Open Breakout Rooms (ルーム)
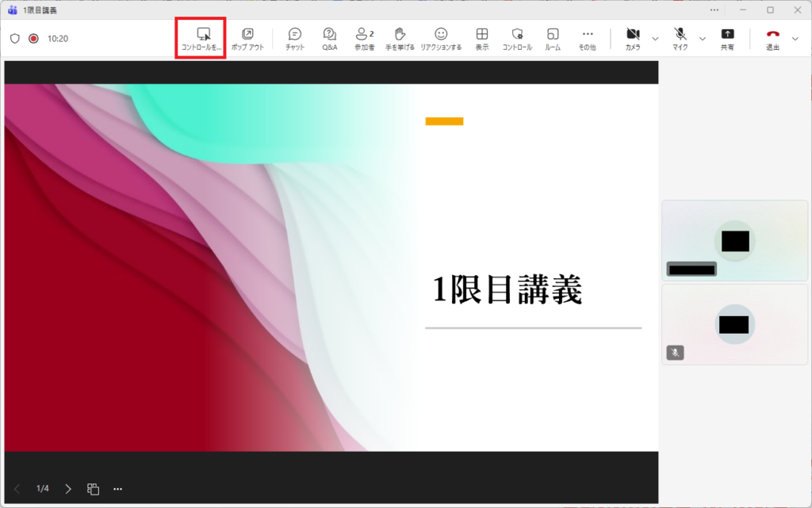This screenshot has width=812, height=508. (553, 38)
